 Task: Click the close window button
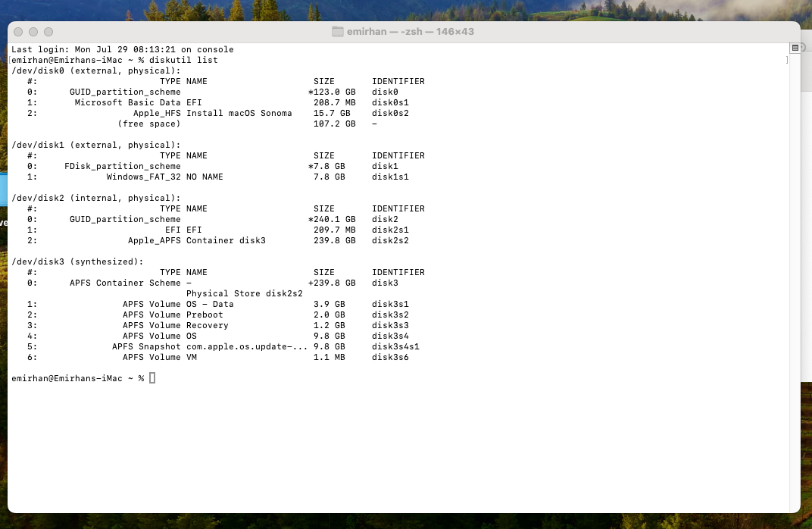[18, 32]
